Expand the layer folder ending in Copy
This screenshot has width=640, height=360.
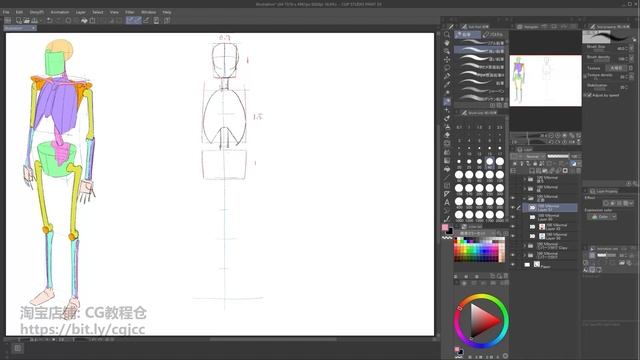click(524, 246)
